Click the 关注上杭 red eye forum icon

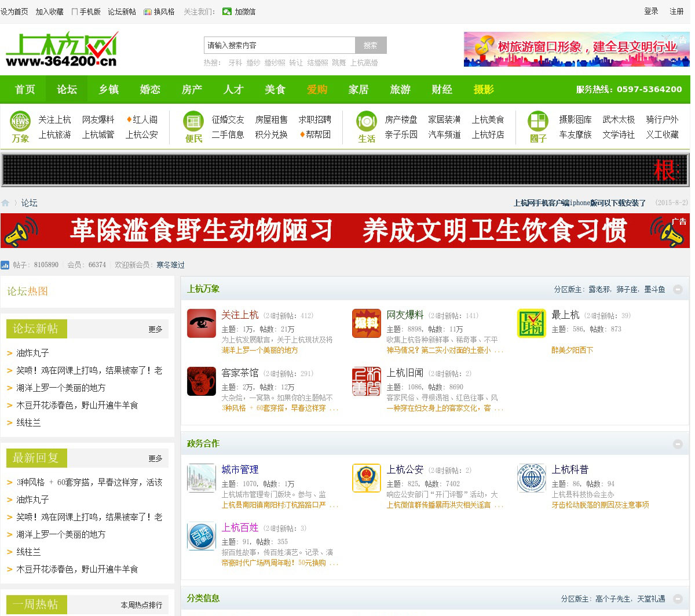(202, 323)
